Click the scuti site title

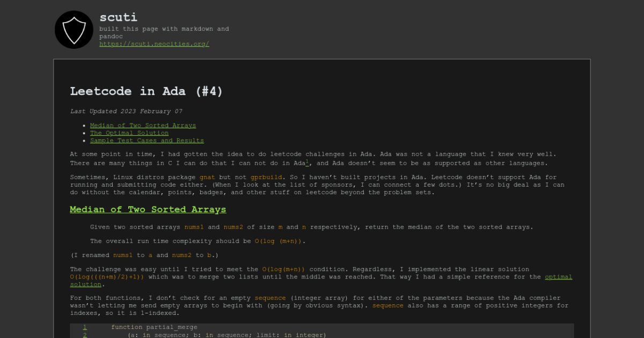pos(118,17)
